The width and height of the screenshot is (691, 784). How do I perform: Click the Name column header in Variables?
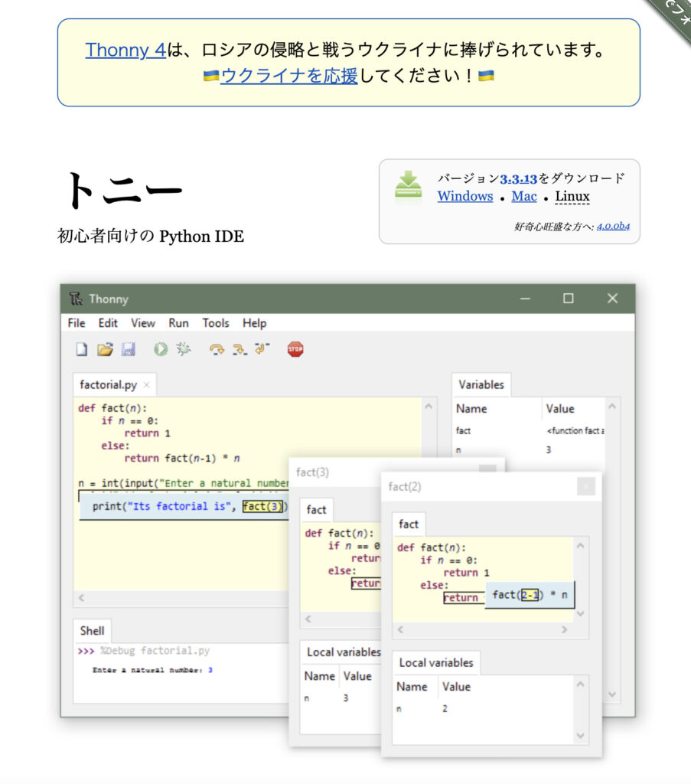pyautogui.click(x=471, y=409)
